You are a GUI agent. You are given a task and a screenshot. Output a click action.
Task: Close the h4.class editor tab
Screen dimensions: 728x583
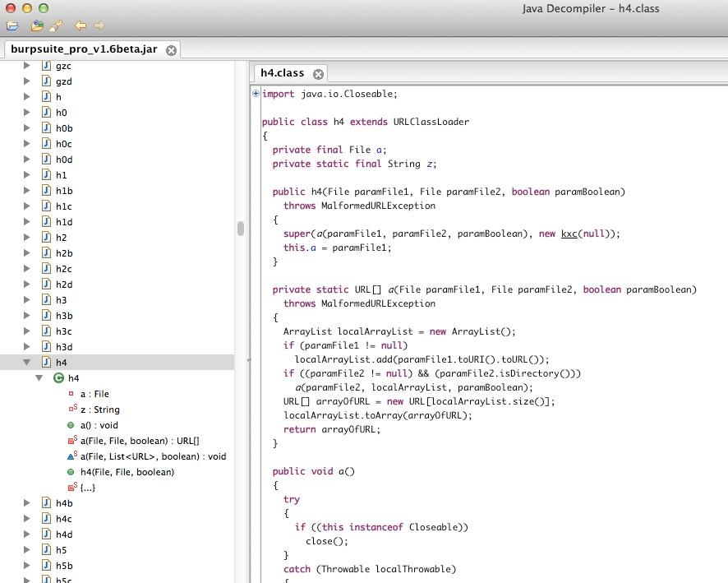(319, 74)
